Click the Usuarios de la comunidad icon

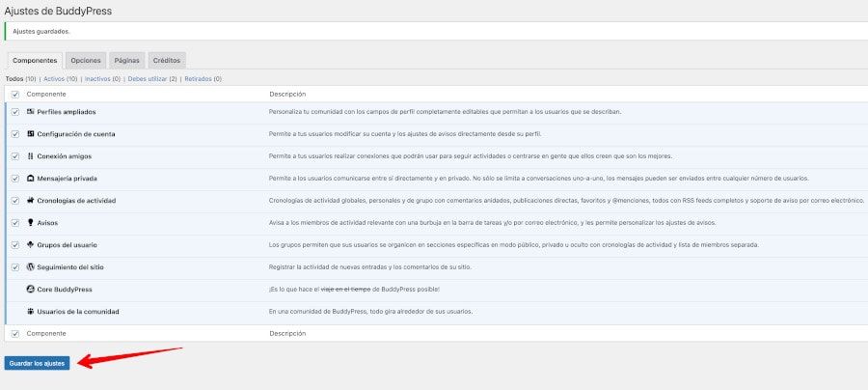31,311
